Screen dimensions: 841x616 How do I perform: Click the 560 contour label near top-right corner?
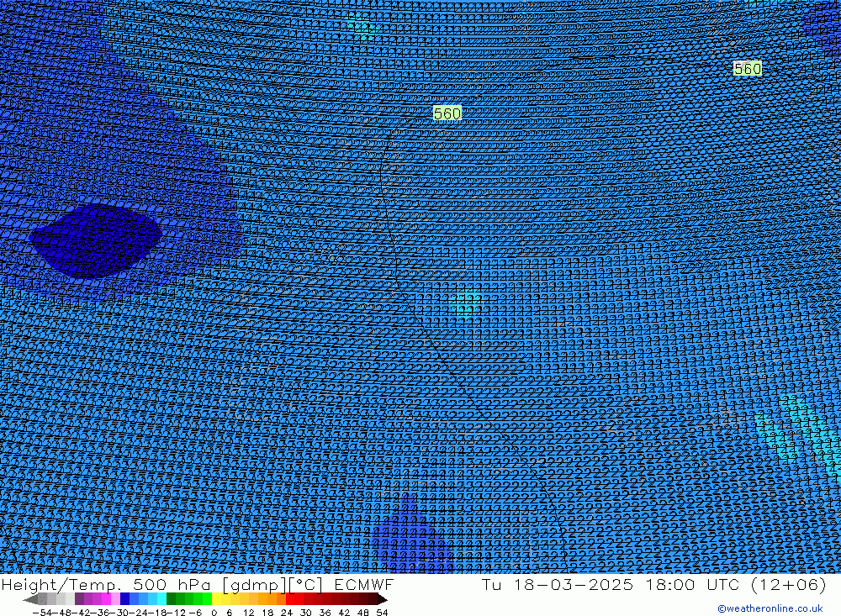coord(747,68)
